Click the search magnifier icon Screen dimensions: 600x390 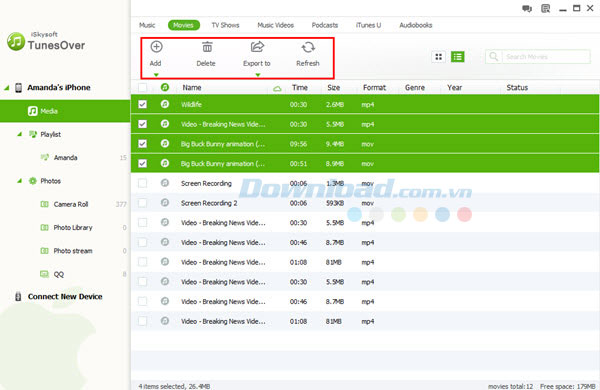[x=494, y=57]
